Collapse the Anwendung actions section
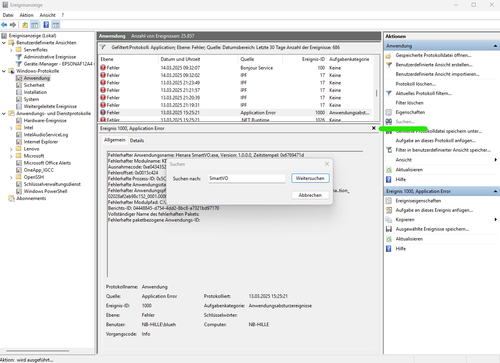 tap(495, 46)
